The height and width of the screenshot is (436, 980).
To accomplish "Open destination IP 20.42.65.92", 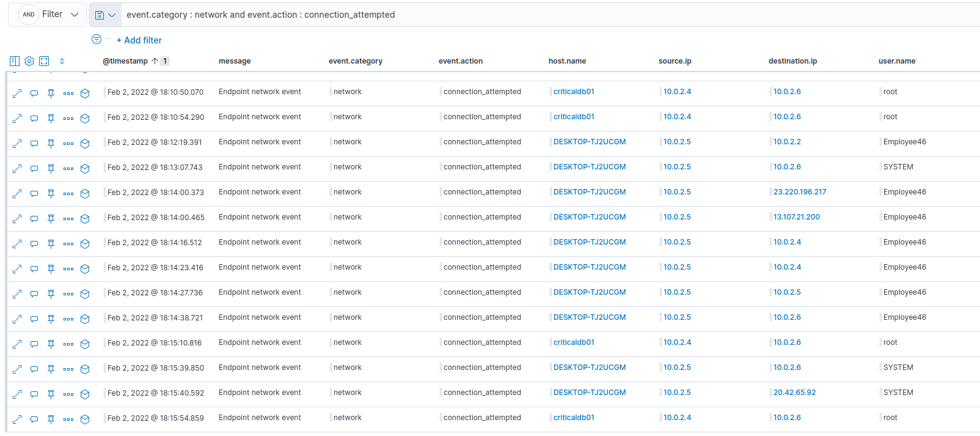I will (794, 393).
